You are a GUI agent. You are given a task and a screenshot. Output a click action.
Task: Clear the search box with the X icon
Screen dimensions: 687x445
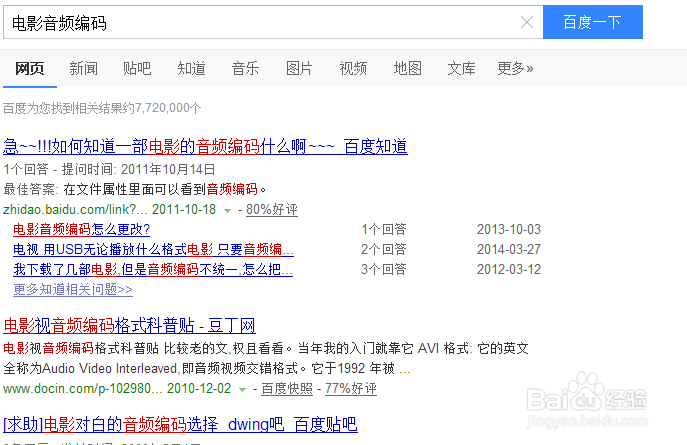tap(527, 22)
